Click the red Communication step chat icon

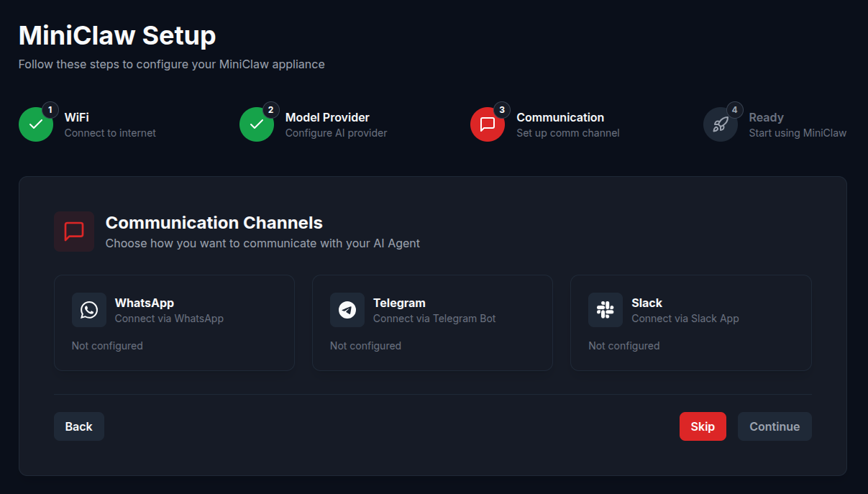point(488,124)
